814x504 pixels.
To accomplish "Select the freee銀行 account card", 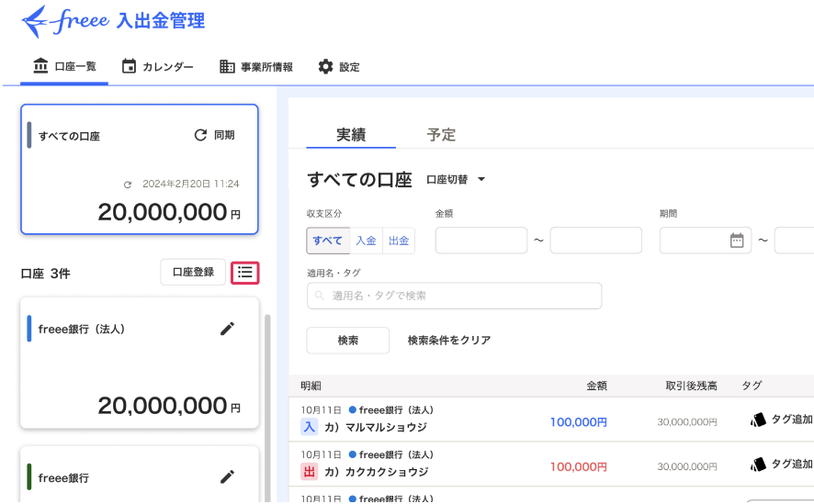I will pyautogui.click(x=140, y=474).
